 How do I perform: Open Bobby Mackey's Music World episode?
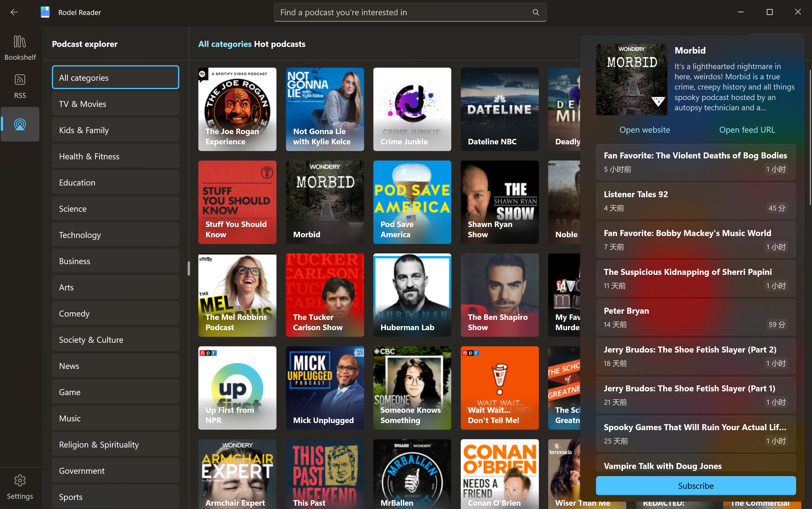[x=696, y=240]
